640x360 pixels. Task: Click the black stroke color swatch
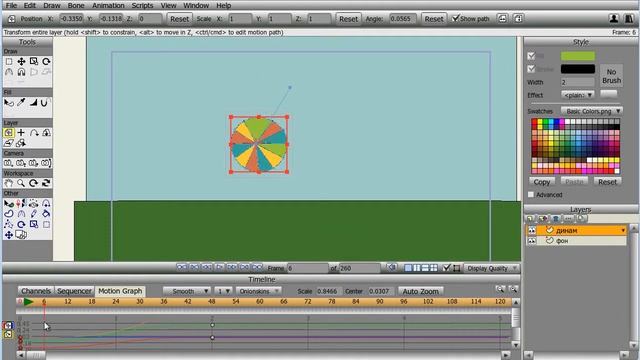578,69
